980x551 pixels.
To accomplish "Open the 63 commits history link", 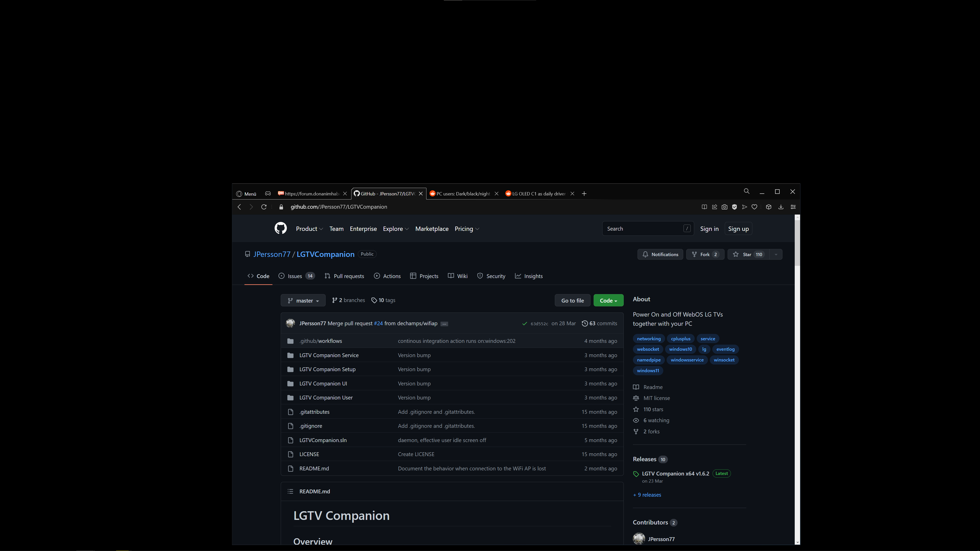I will click(x=599, y=324).
